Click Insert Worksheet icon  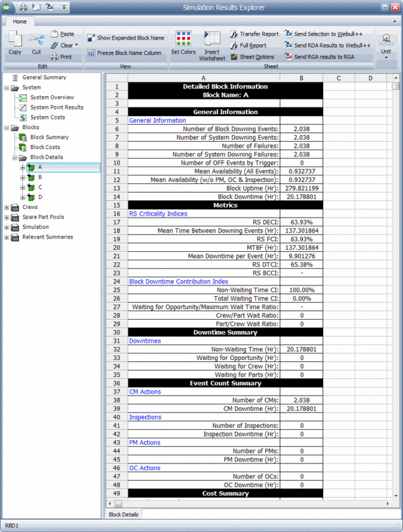point(212,39)
